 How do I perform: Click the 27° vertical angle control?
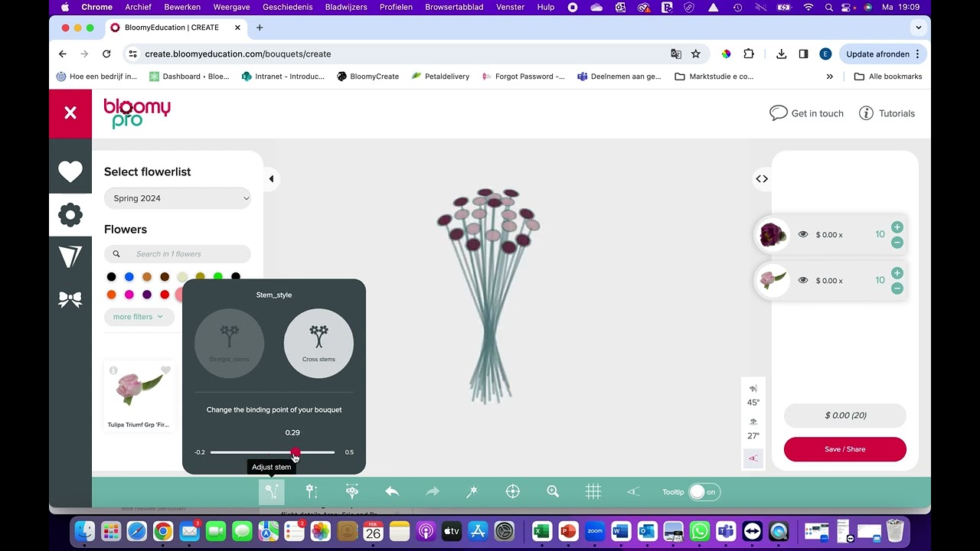click(753, 429)
